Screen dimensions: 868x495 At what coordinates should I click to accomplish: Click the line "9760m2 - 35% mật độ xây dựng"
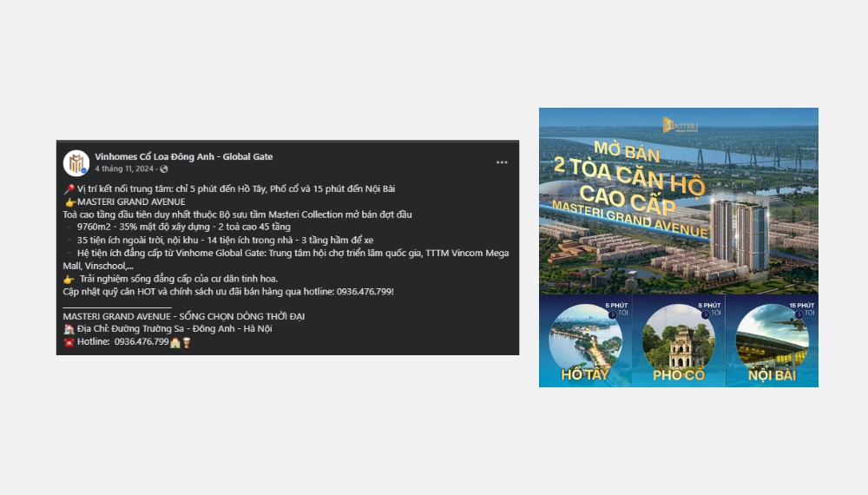(x=184, y=227)
